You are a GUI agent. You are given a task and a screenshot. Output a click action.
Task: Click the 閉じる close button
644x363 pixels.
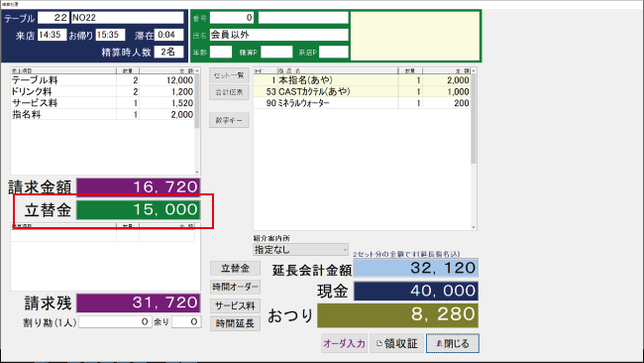point(452,343)
